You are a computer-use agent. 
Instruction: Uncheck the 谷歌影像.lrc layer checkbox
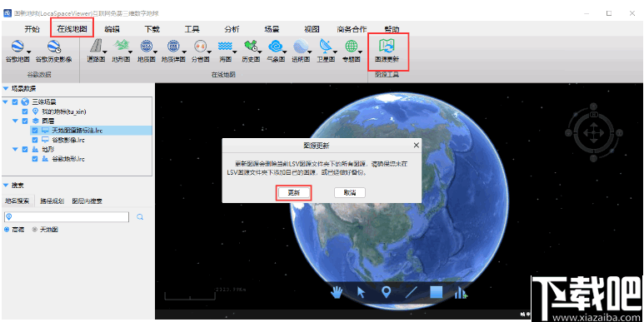point(35,140)
